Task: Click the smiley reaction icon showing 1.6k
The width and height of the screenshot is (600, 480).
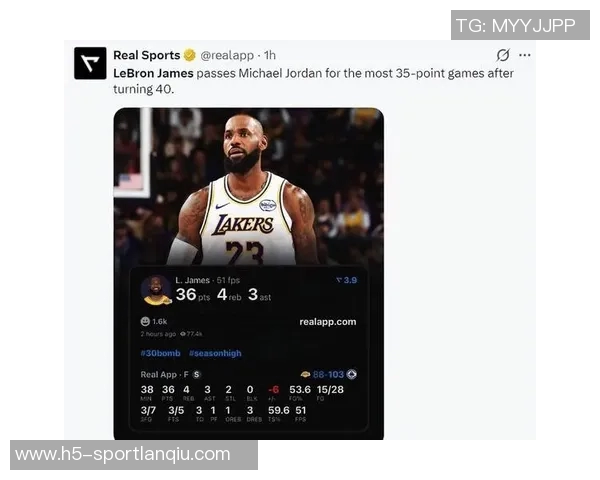Action: [145, 321]
